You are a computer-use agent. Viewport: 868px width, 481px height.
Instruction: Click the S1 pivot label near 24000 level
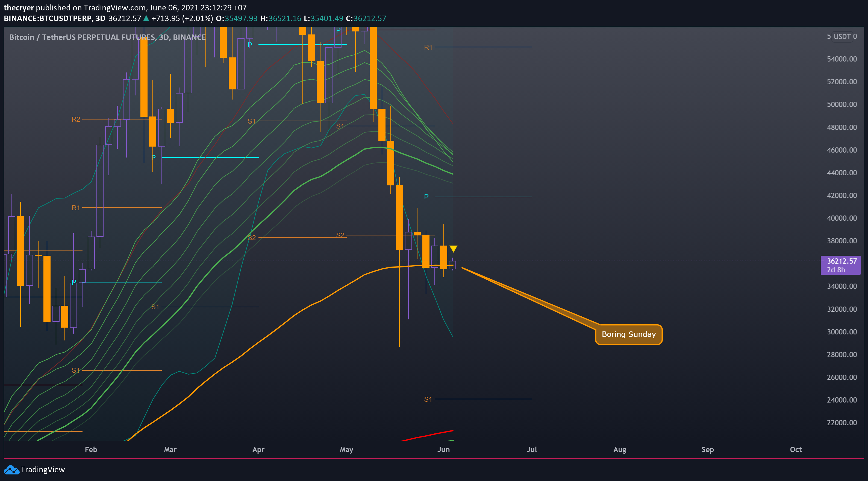click(428, 399)
